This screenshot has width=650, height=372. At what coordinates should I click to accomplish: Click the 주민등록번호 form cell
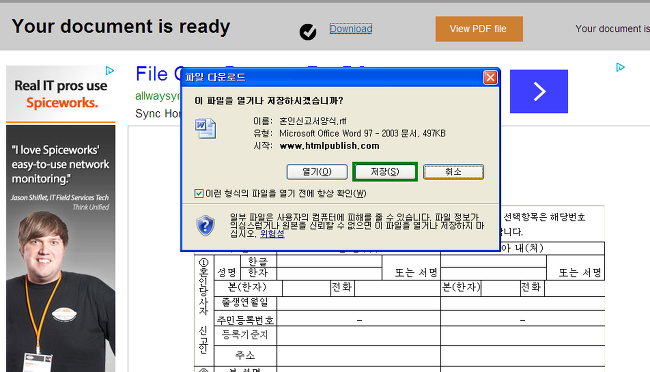245,320
